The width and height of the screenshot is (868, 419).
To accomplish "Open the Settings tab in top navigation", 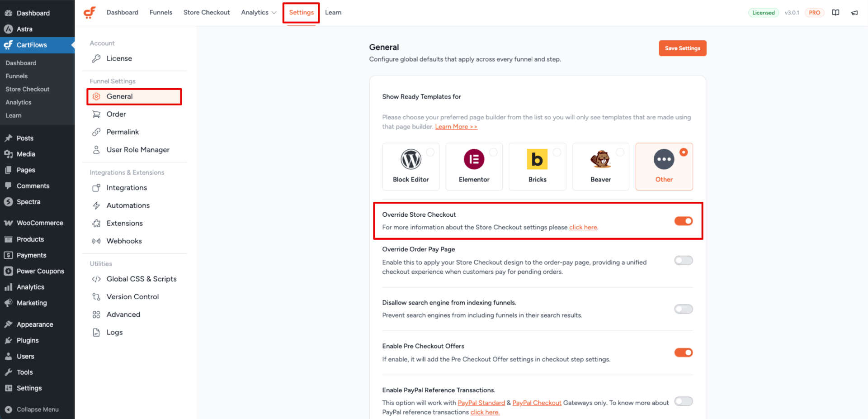I will (301, 13).
